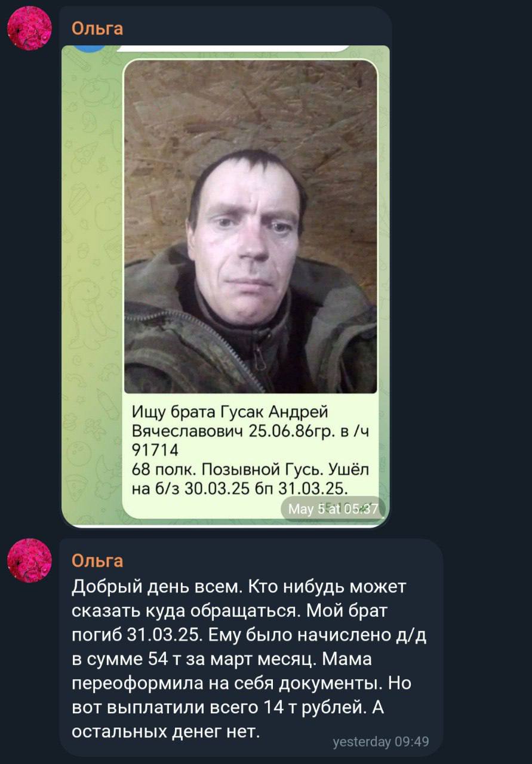The image size is (532, 764).
Task: Open the shared screenshot image message
Action: point(226,286)
